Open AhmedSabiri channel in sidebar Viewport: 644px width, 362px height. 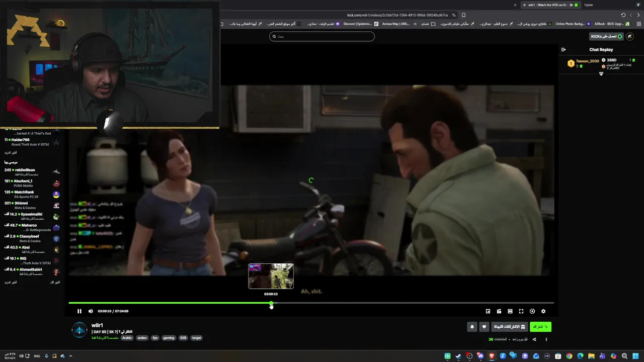(x=32, y=271)
